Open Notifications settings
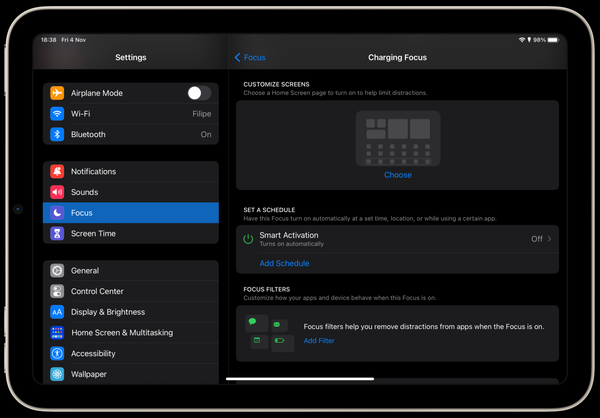Viewport: 600px width, 418px height. pyautogui.click(x=131, y=171)
